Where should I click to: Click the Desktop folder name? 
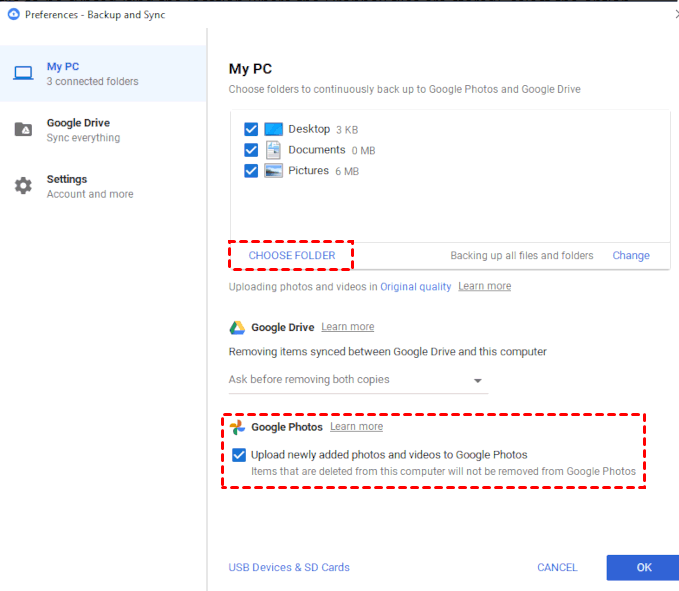click(x=309, y=129)
